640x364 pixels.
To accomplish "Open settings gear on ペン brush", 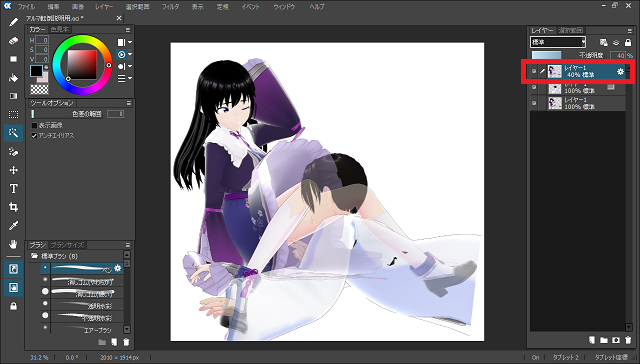I will click(x=118, y=268).
